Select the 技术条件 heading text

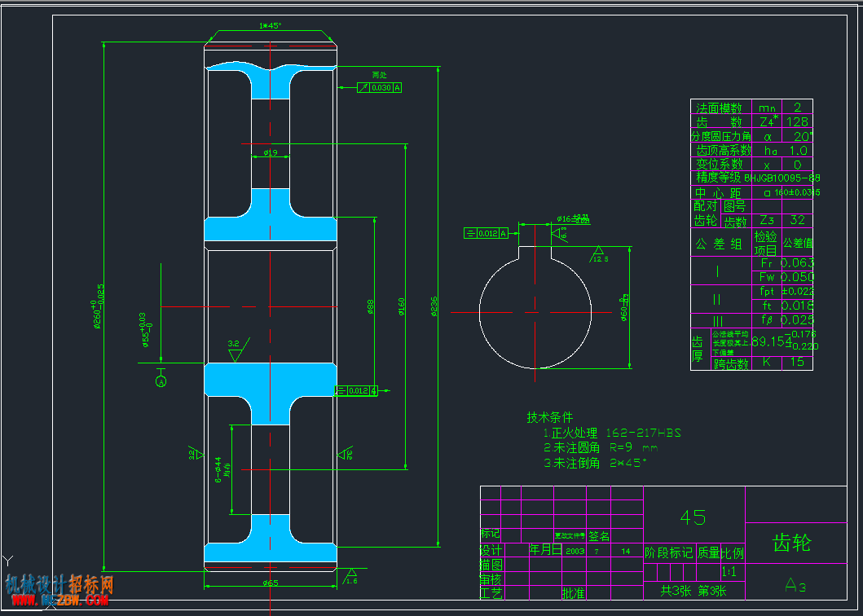(x=550, y=417)
